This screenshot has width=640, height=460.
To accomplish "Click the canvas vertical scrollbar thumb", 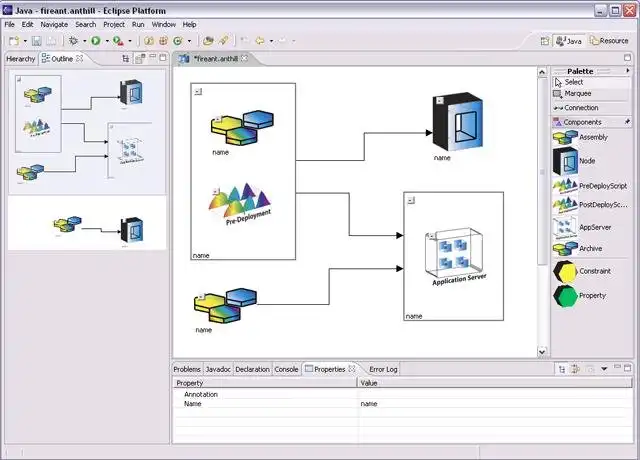I will (x=542, y=171).
